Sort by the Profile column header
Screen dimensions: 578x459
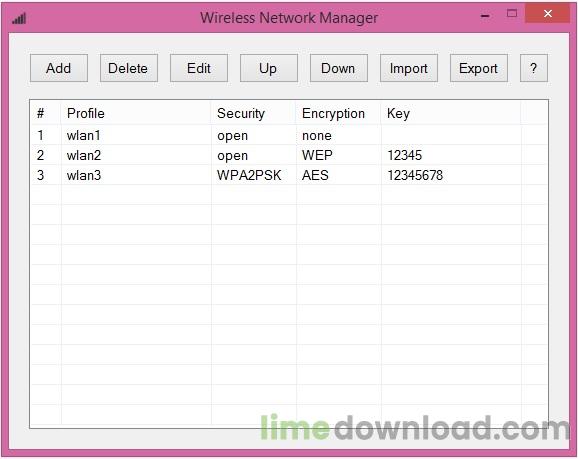136,113
